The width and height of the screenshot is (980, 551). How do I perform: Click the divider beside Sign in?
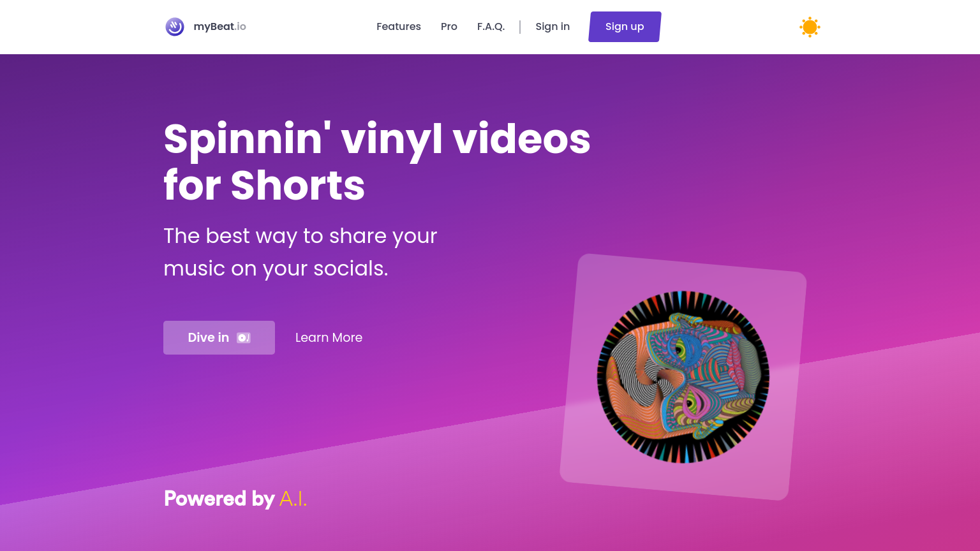[x=520, y=27]
